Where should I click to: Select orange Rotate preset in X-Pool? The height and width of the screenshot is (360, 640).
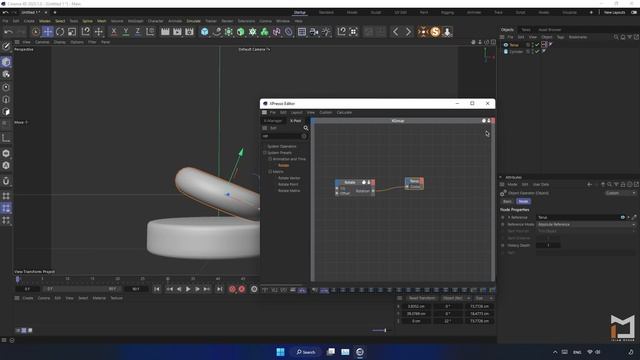pyautogui.click(x=284, y=165)
